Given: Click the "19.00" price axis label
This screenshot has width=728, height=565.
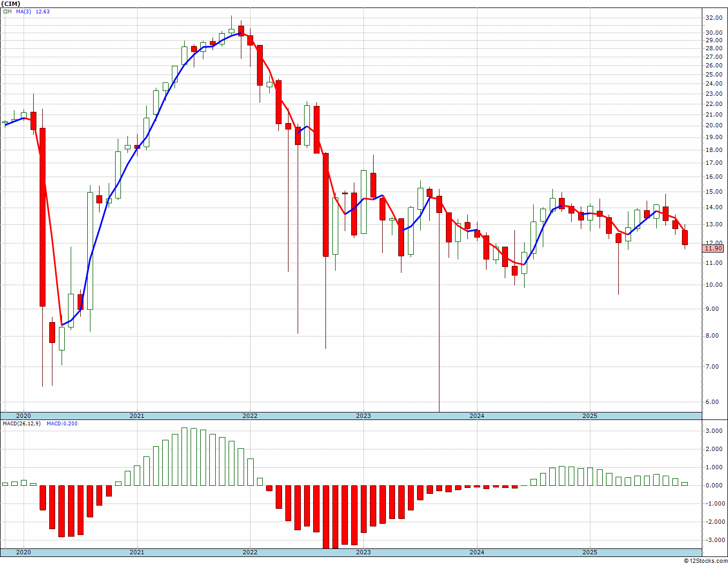Looking at the screenshot, I should 714,137.
